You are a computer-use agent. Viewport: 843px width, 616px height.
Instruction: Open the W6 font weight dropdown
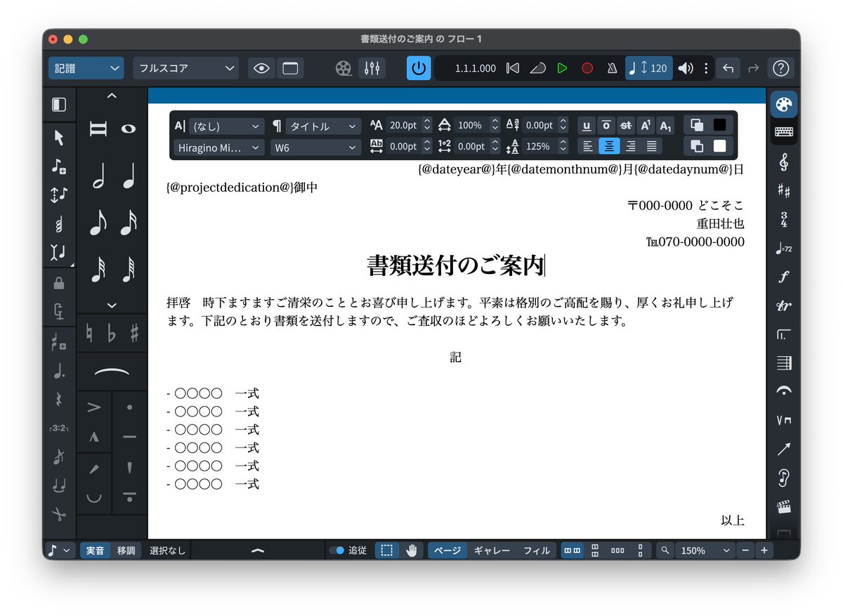point(316,147)
